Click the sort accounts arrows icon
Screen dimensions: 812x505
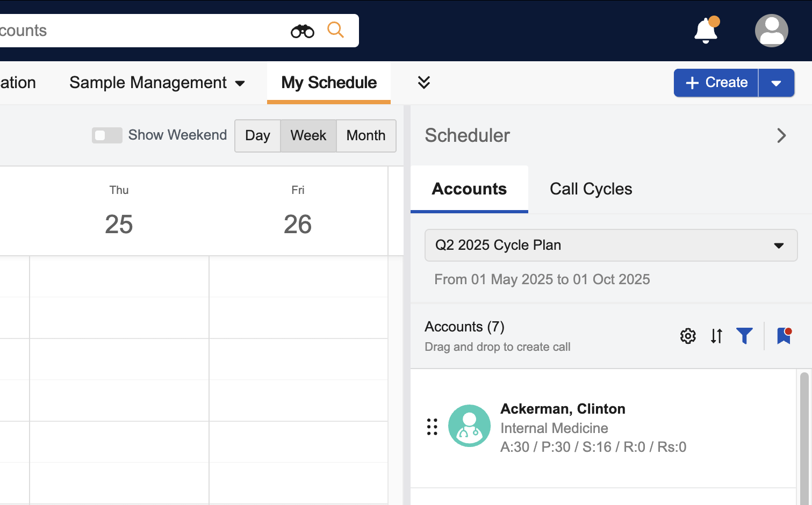716,336
